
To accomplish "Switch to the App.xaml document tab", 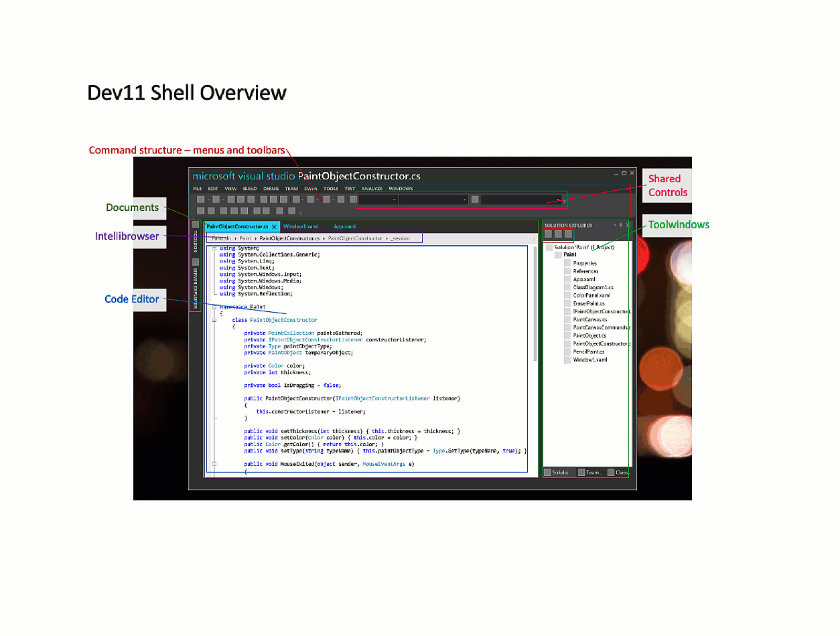I will pyautogui.click(x=344, y=227).
